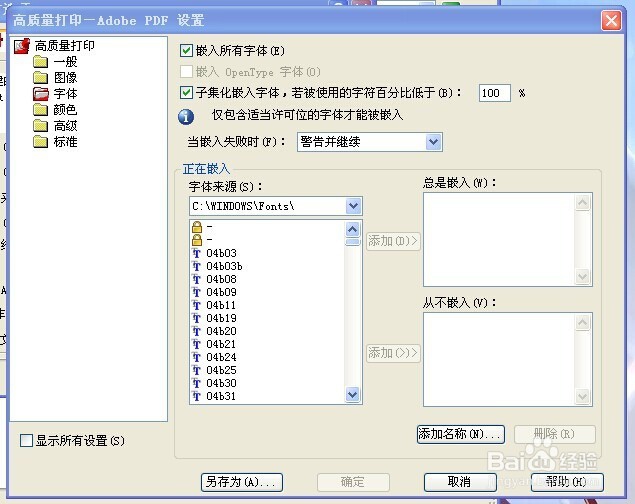This screenshot has width=635, height=504.
Task: Select 一般 in settings tree
Action: pyautogui.click(x=65, y=62)
